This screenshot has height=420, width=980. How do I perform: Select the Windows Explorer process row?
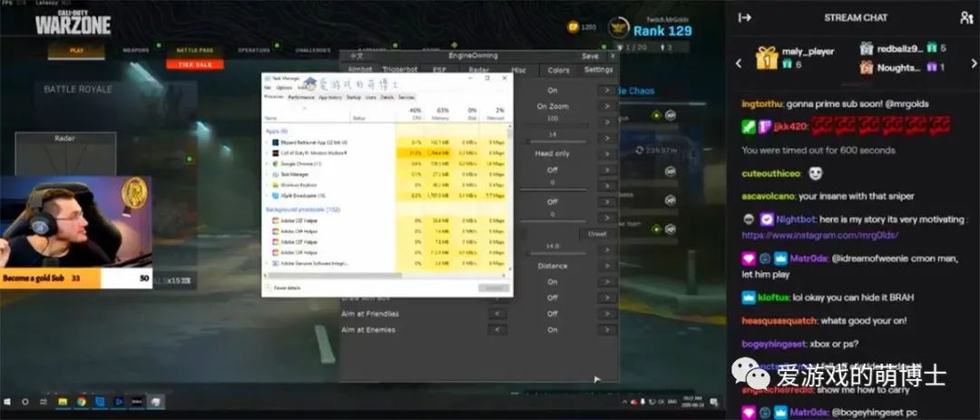(x=386, y=185)
